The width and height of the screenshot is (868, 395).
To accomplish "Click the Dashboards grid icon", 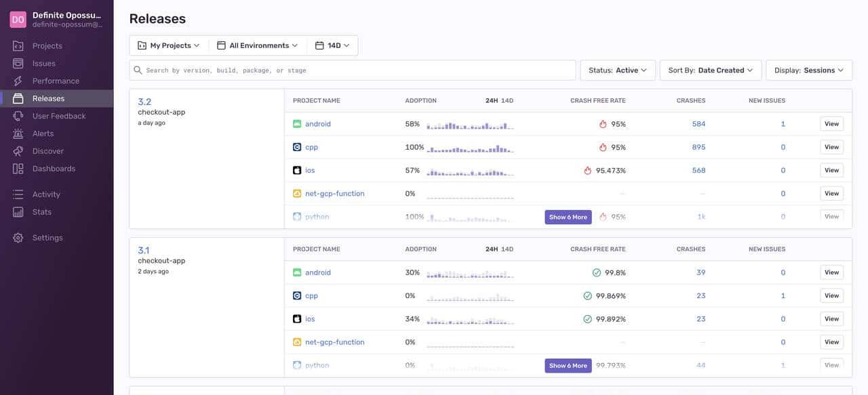I will 18,169.
